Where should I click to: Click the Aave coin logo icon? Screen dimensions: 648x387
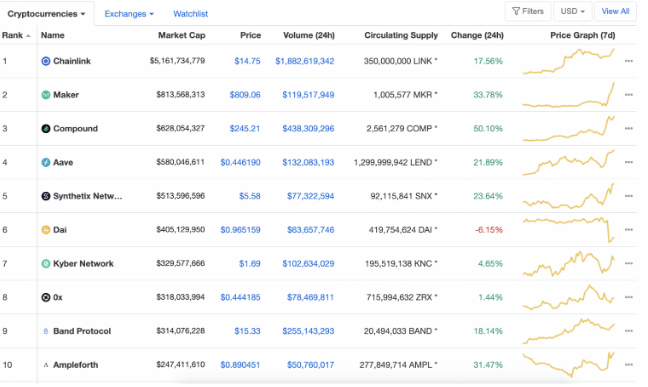point(46,162)
